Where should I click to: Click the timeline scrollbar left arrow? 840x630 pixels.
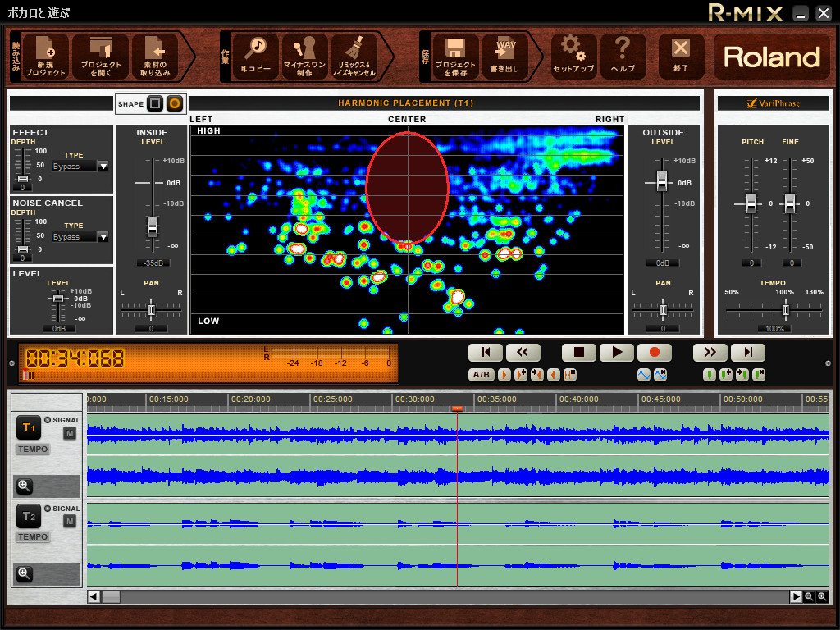coord(94,596)
